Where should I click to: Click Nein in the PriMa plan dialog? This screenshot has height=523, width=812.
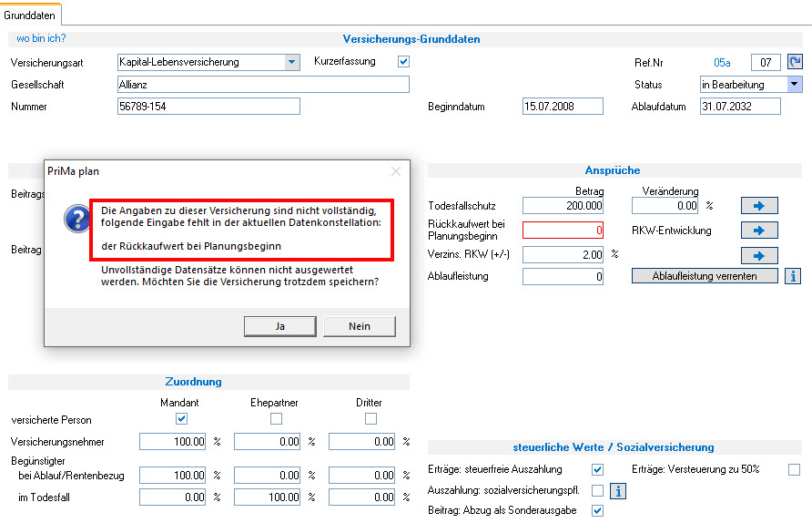[359, 326]
